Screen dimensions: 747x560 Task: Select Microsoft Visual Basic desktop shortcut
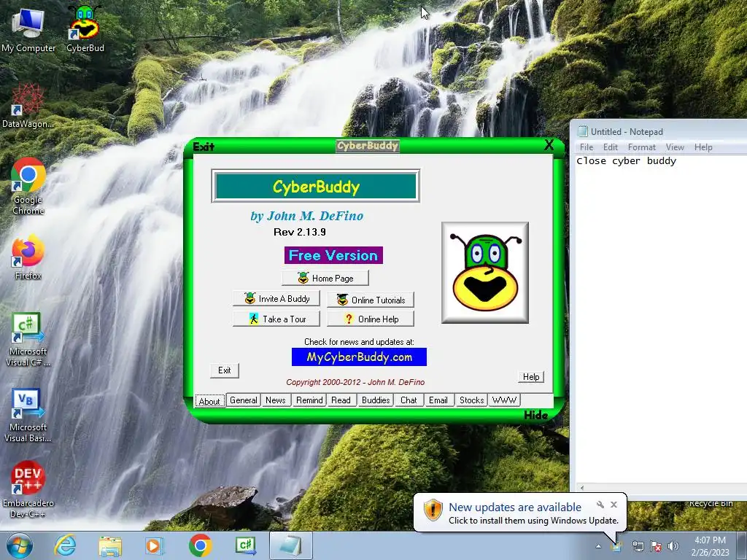pyautogui.click(x=28, y=415)
